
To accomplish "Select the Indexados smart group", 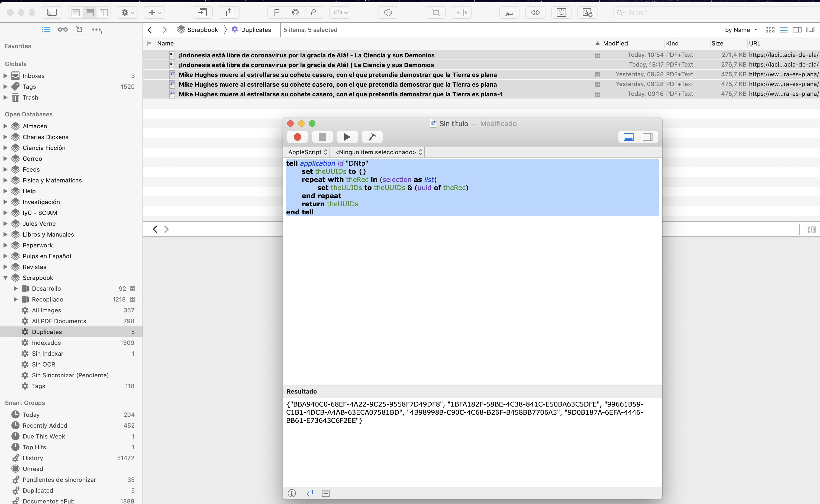I will tap(46, 343).
